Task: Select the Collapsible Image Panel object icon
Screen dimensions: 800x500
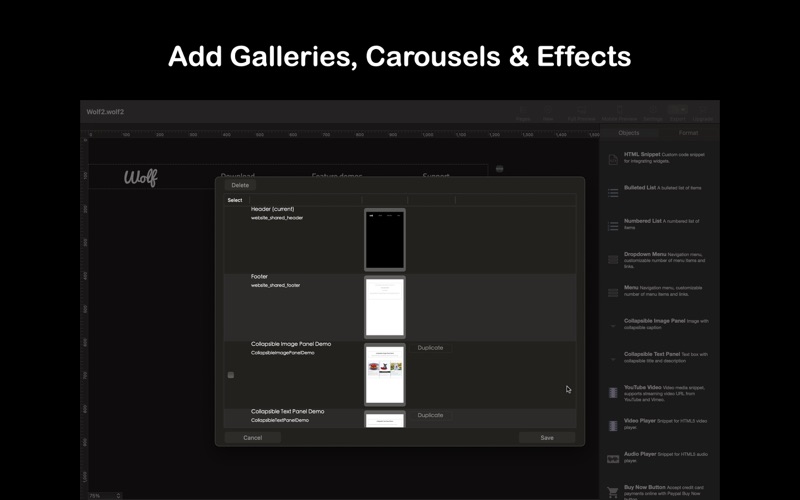Action: click(x=613, y=326)
